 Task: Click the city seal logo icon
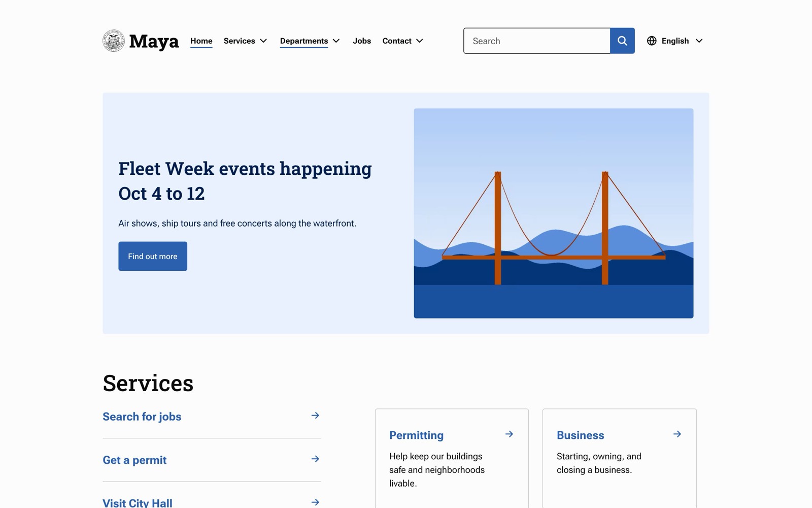click(x=114, y=41)
